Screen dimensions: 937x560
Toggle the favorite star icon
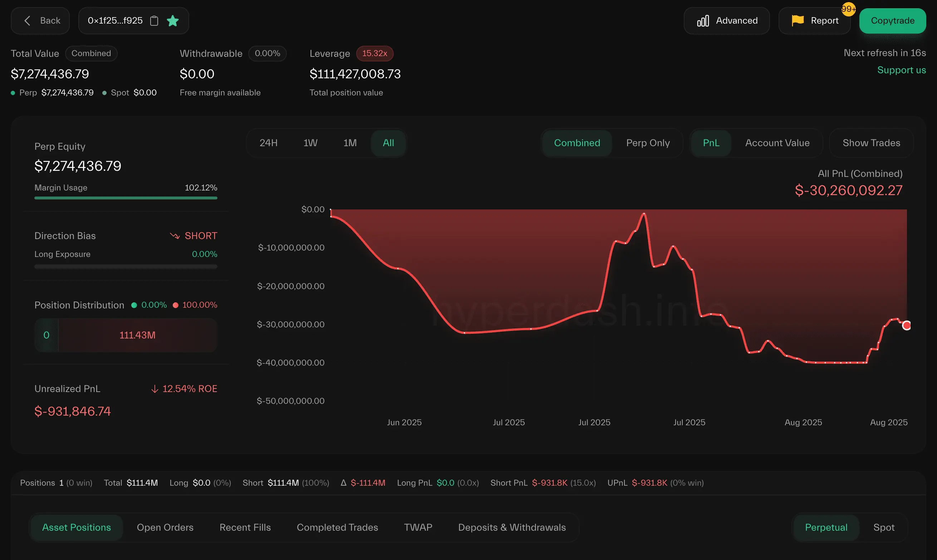(173, 21)
